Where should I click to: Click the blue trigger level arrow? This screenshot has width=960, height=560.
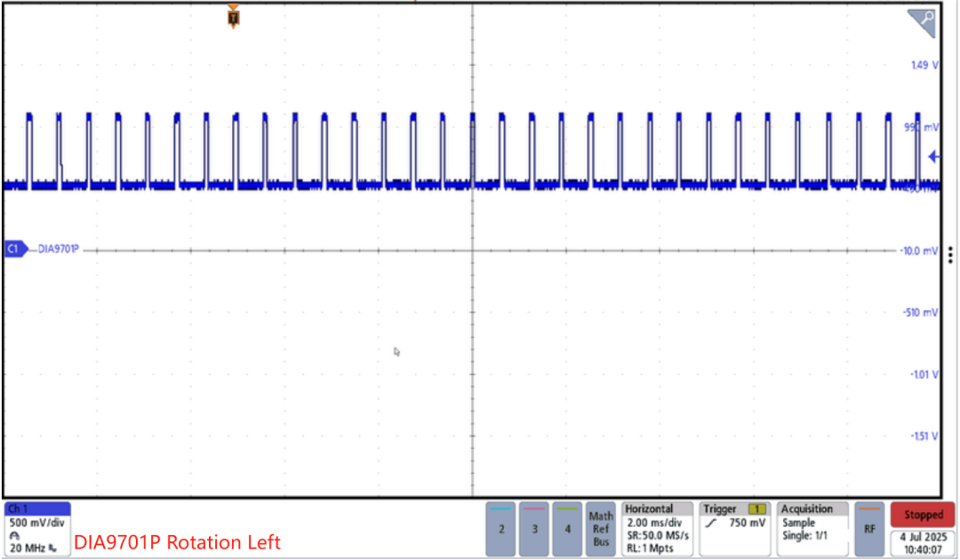tap(933, 157)
